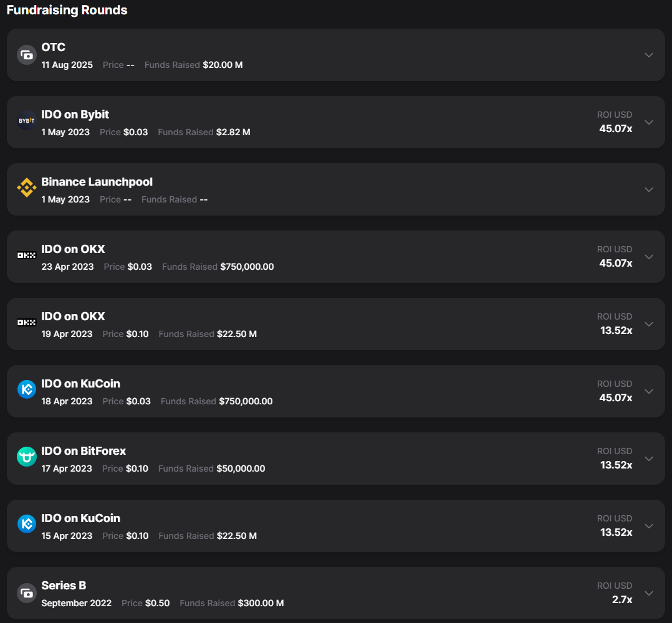Click the OTC round wallet icon

[x=26, y=55]
